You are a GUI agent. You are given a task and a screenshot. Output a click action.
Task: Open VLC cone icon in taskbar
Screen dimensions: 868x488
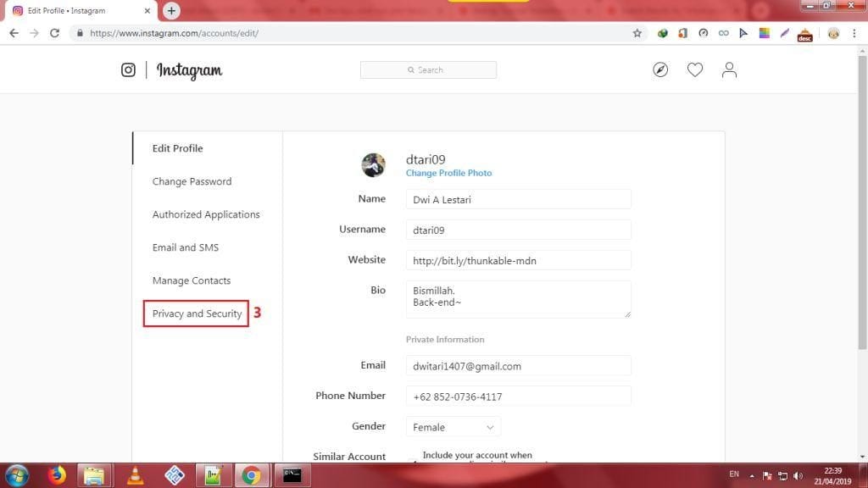click(x=135, y=476)
